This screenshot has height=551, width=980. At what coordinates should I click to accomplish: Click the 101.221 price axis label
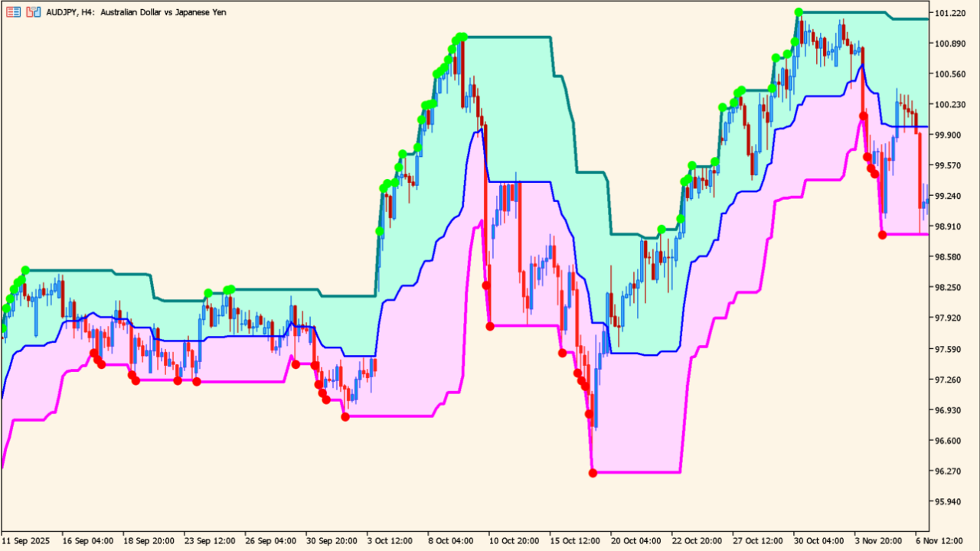coord(952,13)
